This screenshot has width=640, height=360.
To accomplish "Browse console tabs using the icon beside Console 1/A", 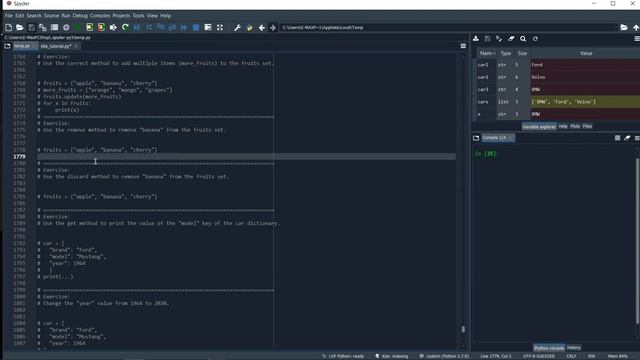I will pyautogui.click(x=476, y=138).
